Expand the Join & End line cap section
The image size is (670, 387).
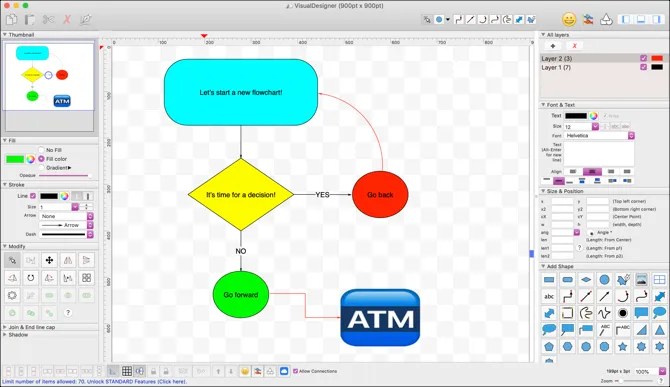point(29,327)
